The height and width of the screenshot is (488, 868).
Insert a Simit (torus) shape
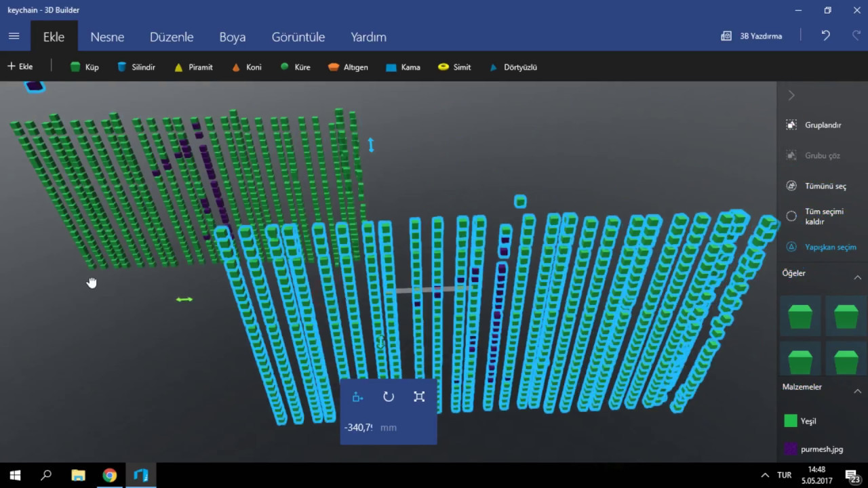[x=454, y=67]
